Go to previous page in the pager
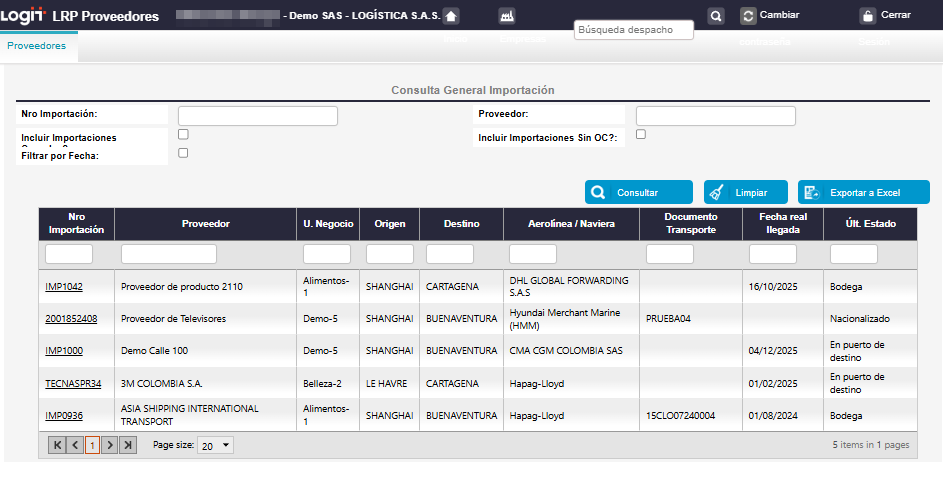 tap(75, 445)
